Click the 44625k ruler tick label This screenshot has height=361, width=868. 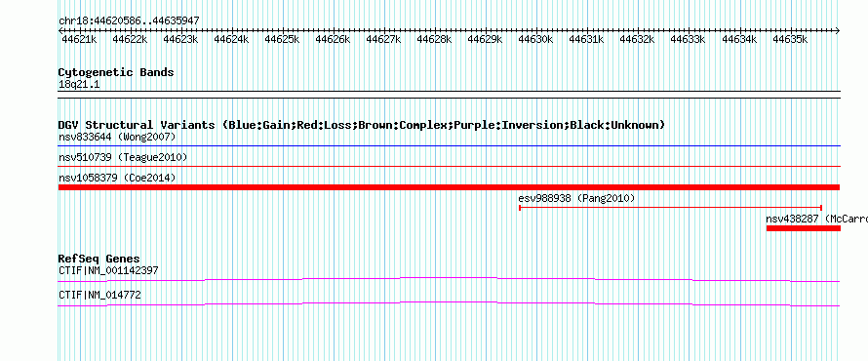tap(282, 40)
